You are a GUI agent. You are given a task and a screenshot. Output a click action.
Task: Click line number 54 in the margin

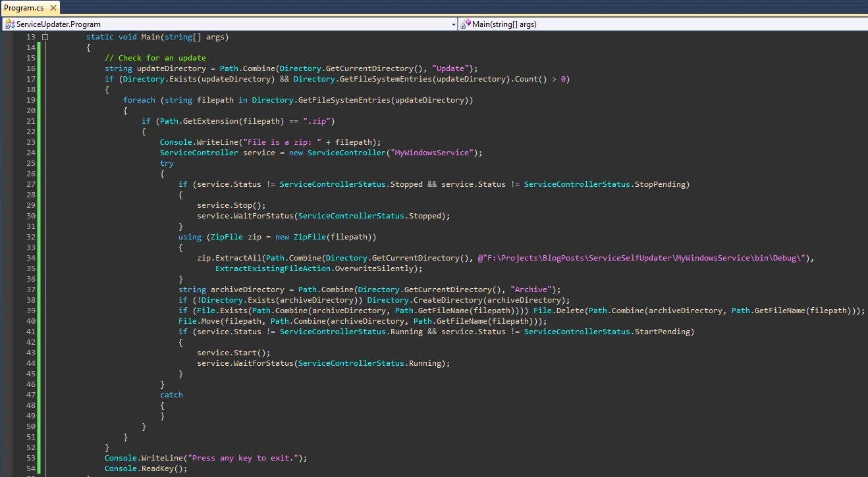click(x=31, y=468)
